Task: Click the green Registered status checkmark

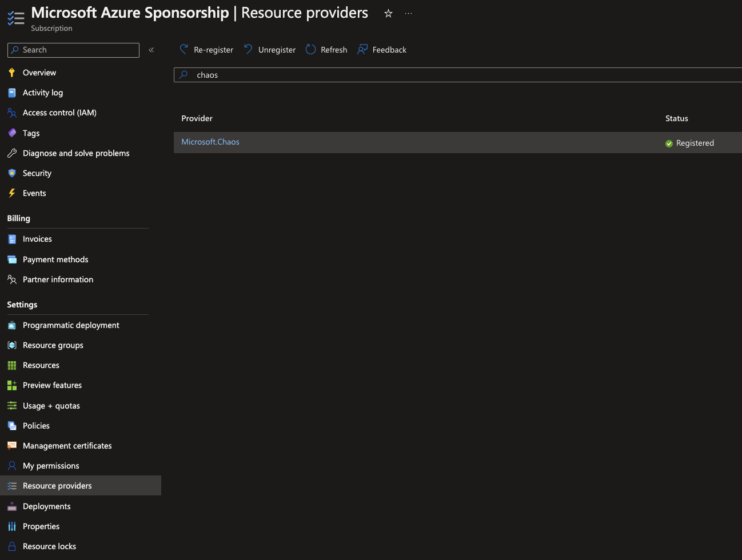Action: pyautogui.click(x=669, y=143)
